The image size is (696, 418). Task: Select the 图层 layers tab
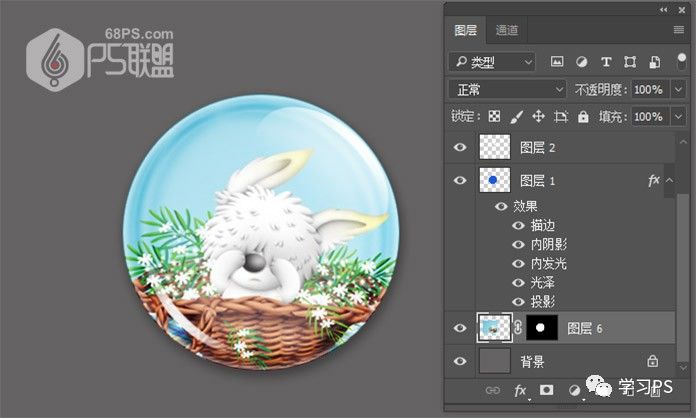(x=466, y=30)
